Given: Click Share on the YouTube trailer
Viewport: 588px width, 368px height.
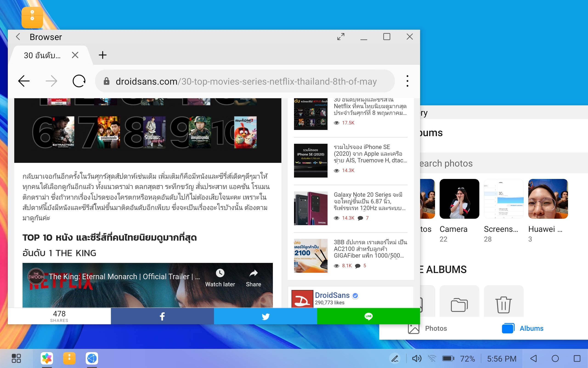Looking at the screenshot, I should click(x=253, y=278).
